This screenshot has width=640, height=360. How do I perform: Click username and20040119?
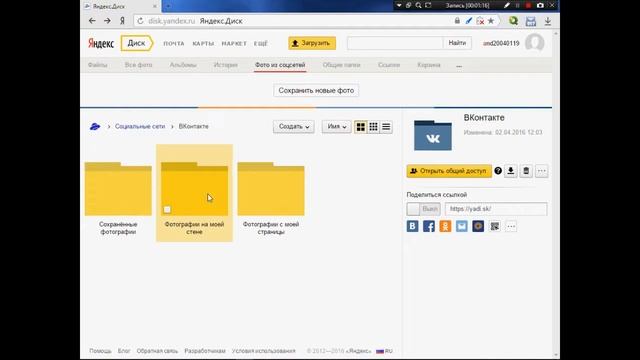501,43
